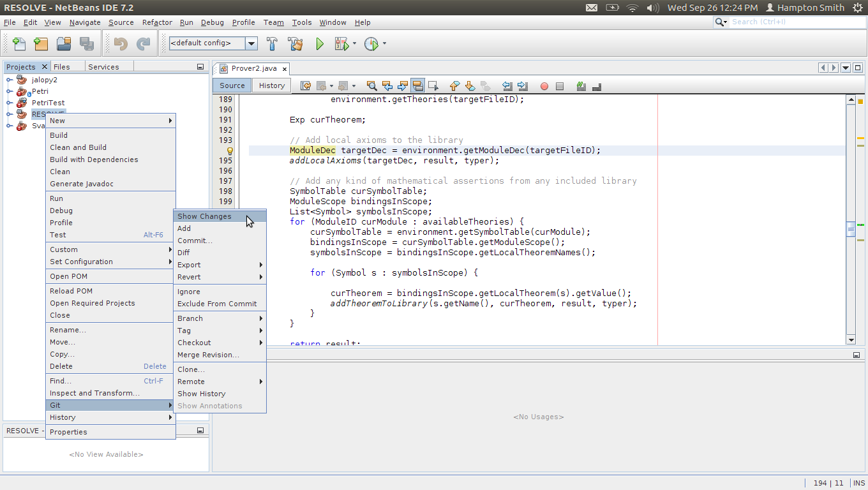The image size is (868, 490).
Task: Click the Wi-Fi network indicator
Action: (632, 8)
